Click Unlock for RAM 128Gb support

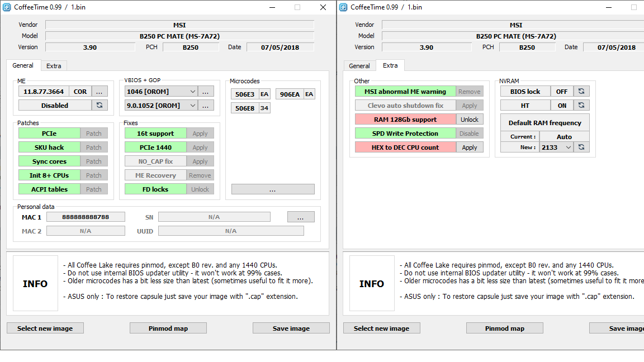[470, 120]
